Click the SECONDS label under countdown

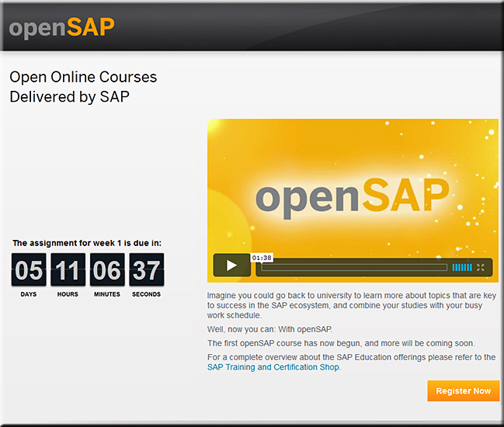(147, 294)
